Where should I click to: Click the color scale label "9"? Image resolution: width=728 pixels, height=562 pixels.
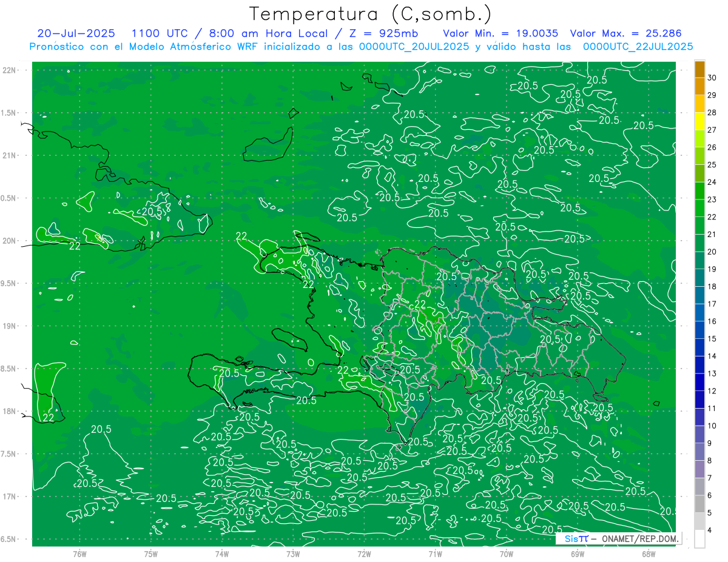click(x=710, y=443)
